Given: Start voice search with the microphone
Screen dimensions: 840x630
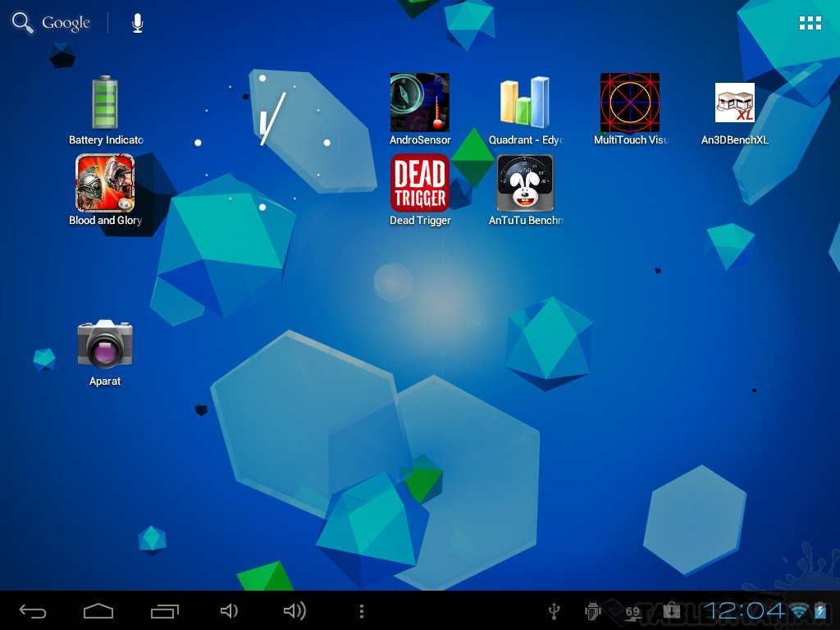Looking at the screenshot, I should pyautogui.click(x=138, y=23).
